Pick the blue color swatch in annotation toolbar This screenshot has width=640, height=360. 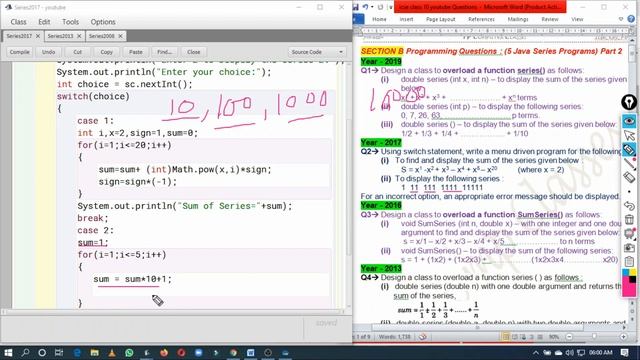click(625, 272)
